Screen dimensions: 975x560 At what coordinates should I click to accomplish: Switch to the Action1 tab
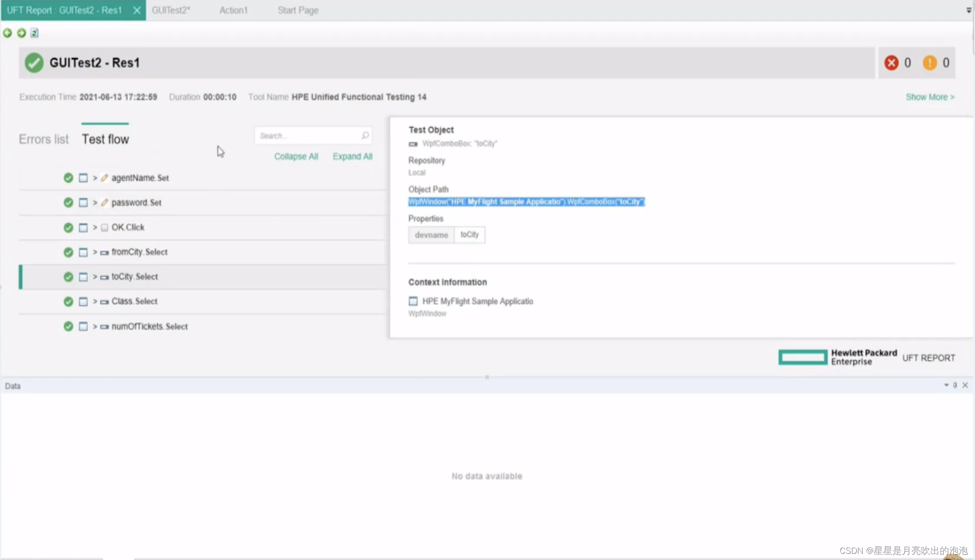pos(233,10)
